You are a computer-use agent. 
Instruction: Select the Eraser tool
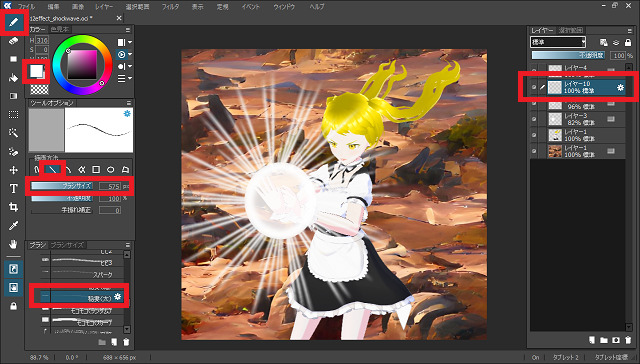point(13,40)
